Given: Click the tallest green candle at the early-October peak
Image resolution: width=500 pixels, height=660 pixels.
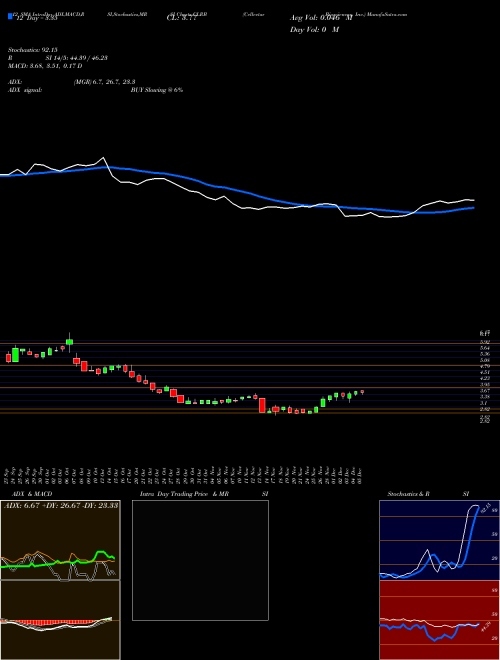Looking at the screenshot, I should [69, 342].
